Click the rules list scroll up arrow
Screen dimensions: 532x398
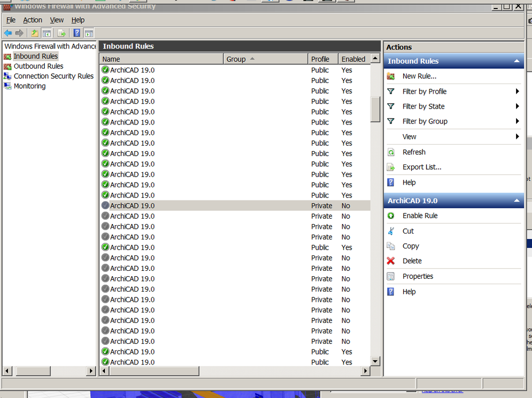[x=375, y=59]
